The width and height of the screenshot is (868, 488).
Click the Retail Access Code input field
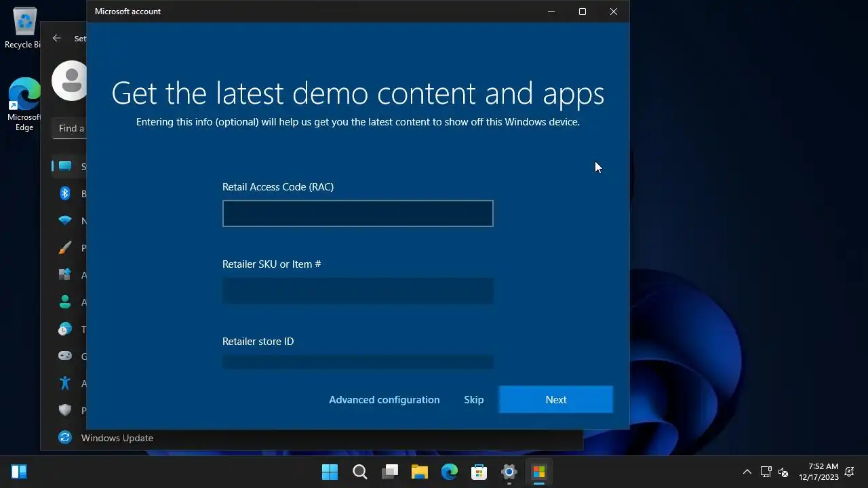[357, 213]
